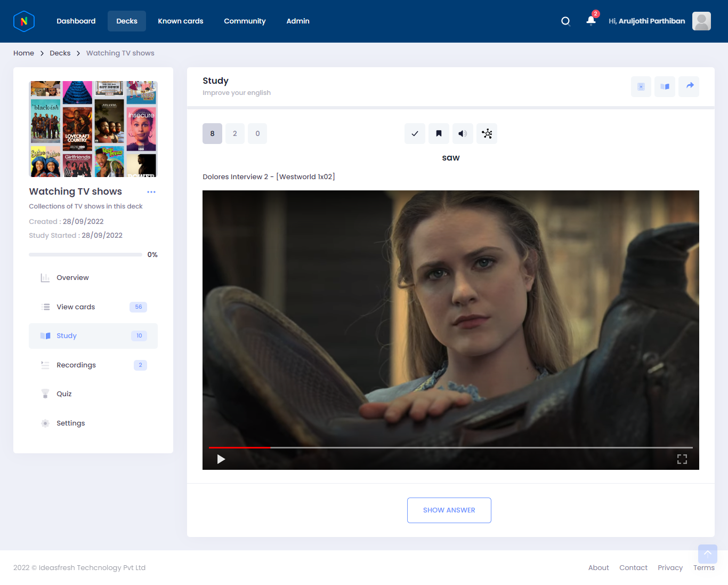Click the first icon button in Study header

tap(641, 86)
